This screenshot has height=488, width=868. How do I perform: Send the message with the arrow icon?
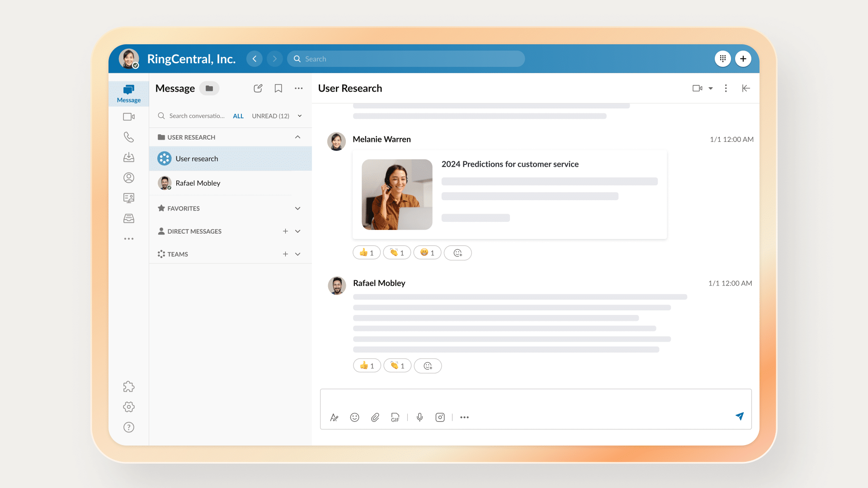[740, 416]
